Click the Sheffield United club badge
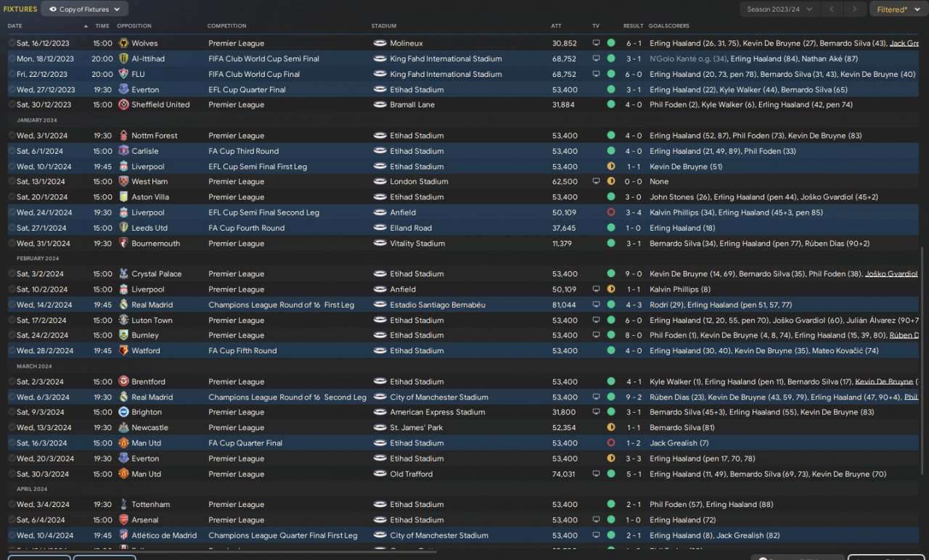 tap(123, 104)
